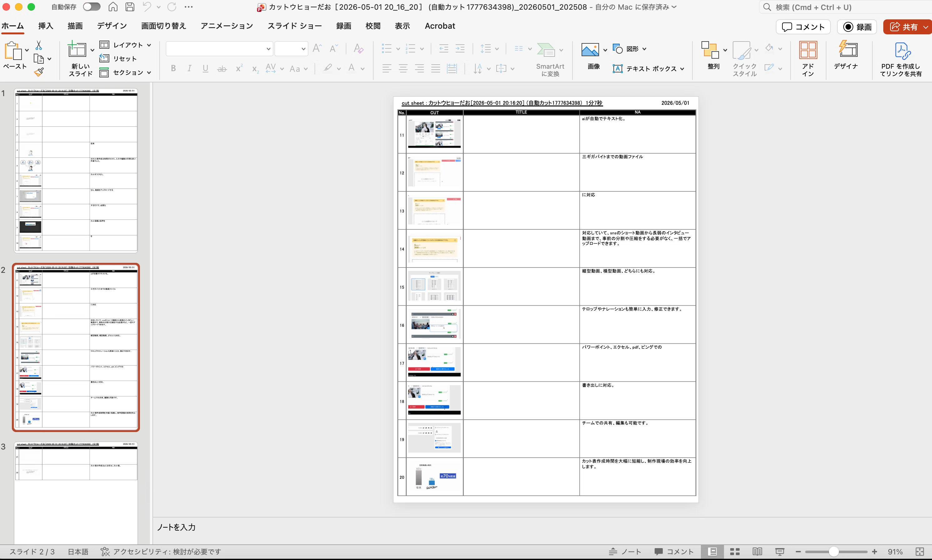Open the Animations (アニメーション) tab
Screen dimensions: 932x560
point(226,26)
